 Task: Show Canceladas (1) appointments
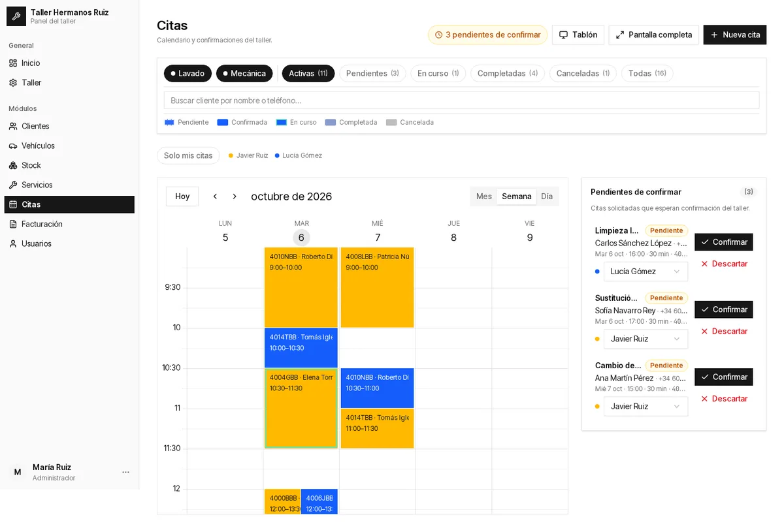(583, 73)
